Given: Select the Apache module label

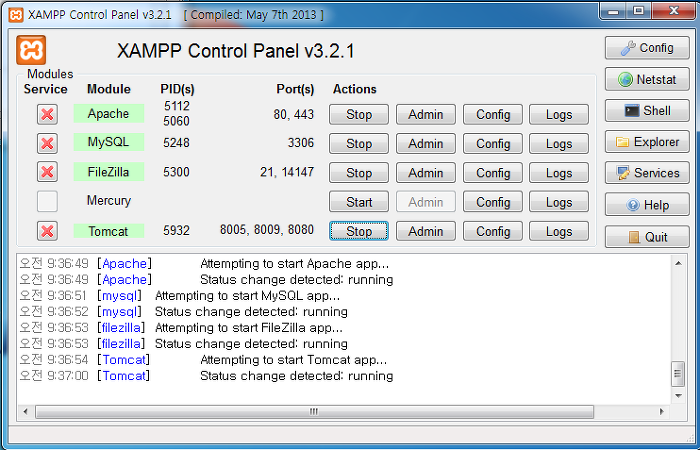Looking at the screenshot, I should click(x=108, y=113).
